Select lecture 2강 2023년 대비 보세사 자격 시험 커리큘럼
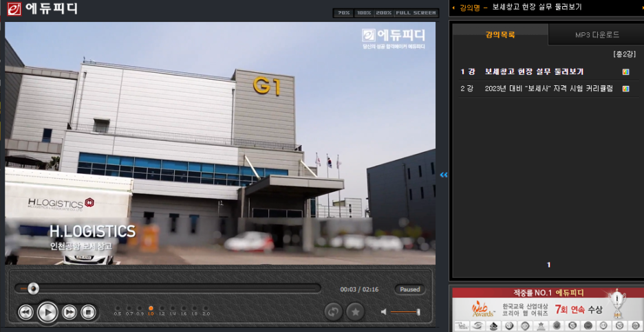The width and height of the screenshot is (644, 332). click(549, 88)
